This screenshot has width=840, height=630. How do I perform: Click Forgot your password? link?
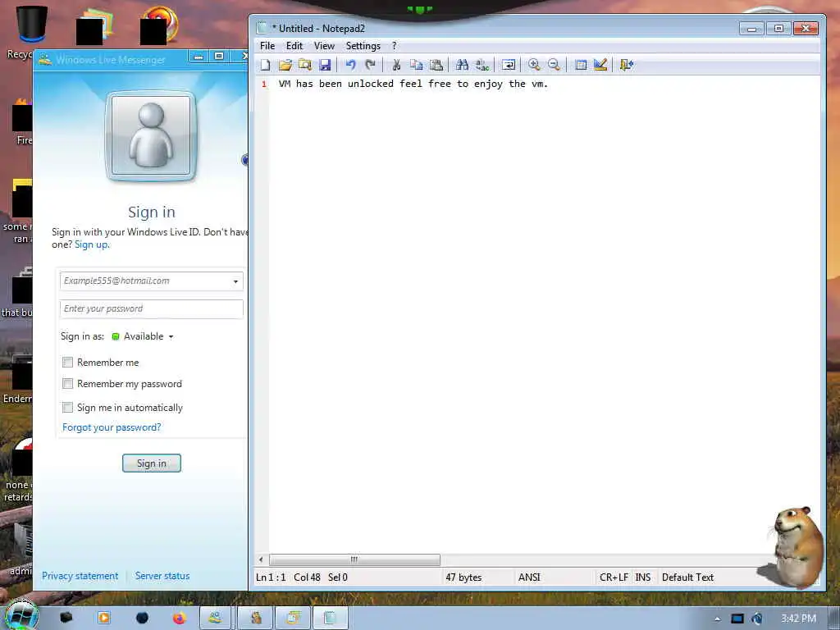click(x=112, y=427)
